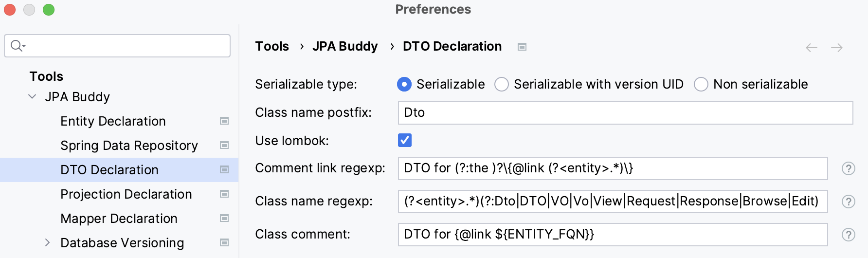The height and width of the screenshot is (258, 868).
Task: Focus the Class name postfix field
Action: 625,113
